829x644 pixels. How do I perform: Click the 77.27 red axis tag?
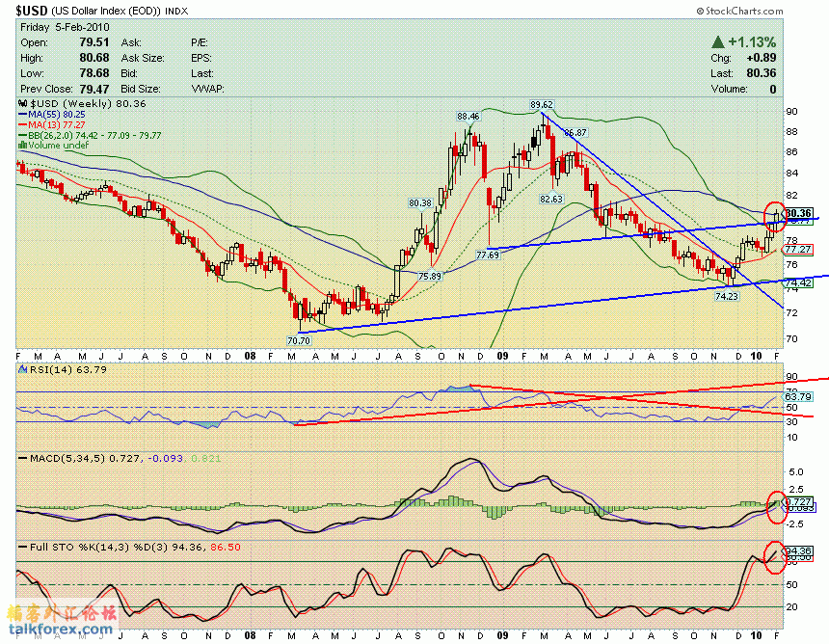coord(798,249)
